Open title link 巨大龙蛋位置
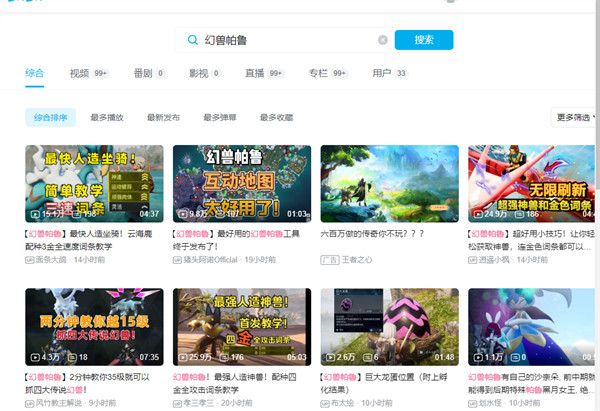This screenshot has height=411, width=600. [384, 383]
